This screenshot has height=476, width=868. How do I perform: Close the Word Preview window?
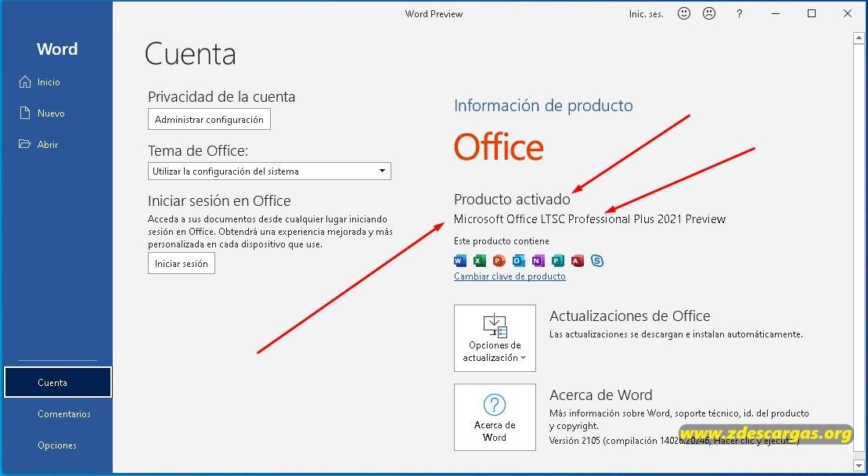click(848, 14)
